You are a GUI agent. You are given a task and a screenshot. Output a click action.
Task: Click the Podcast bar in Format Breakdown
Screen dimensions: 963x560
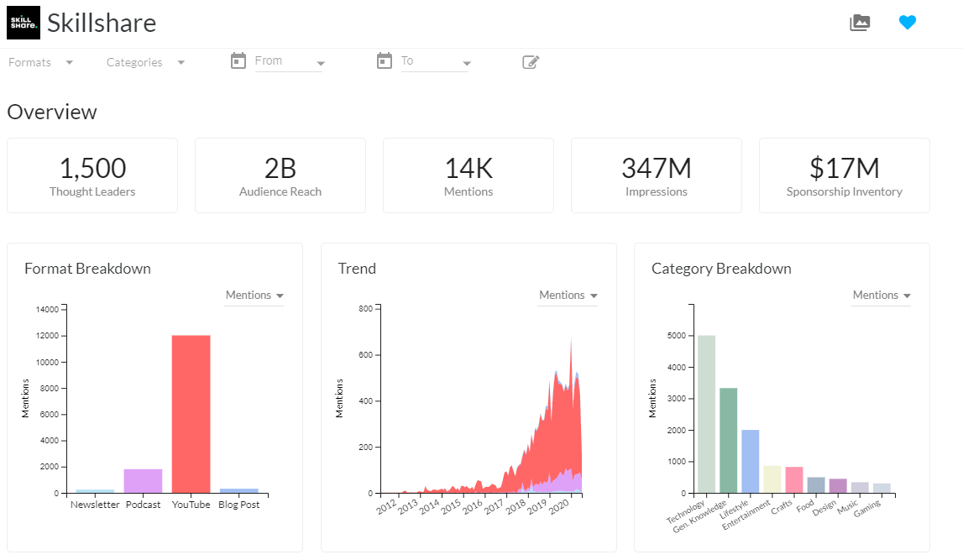pos(143,481)
